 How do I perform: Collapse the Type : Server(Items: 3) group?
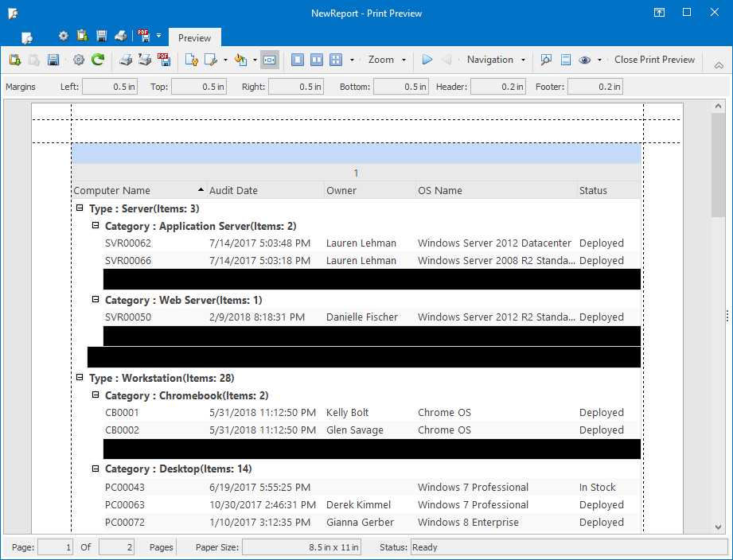point(80,208)
